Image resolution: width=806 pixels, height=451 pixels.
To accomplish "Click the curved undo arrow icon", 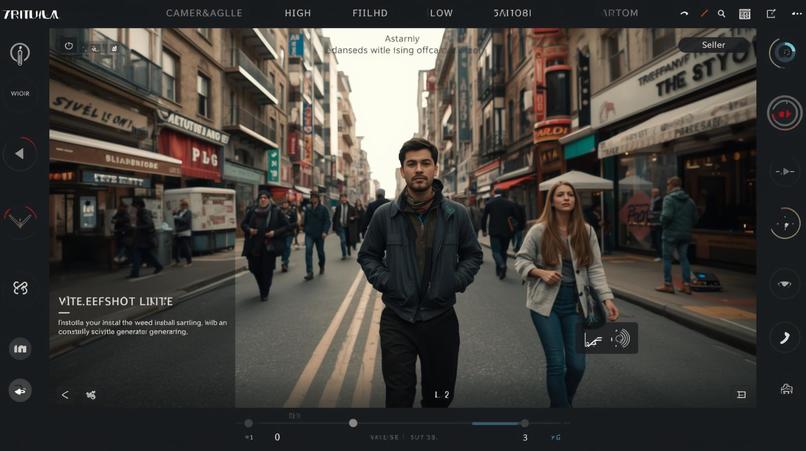I will (684, 14).
